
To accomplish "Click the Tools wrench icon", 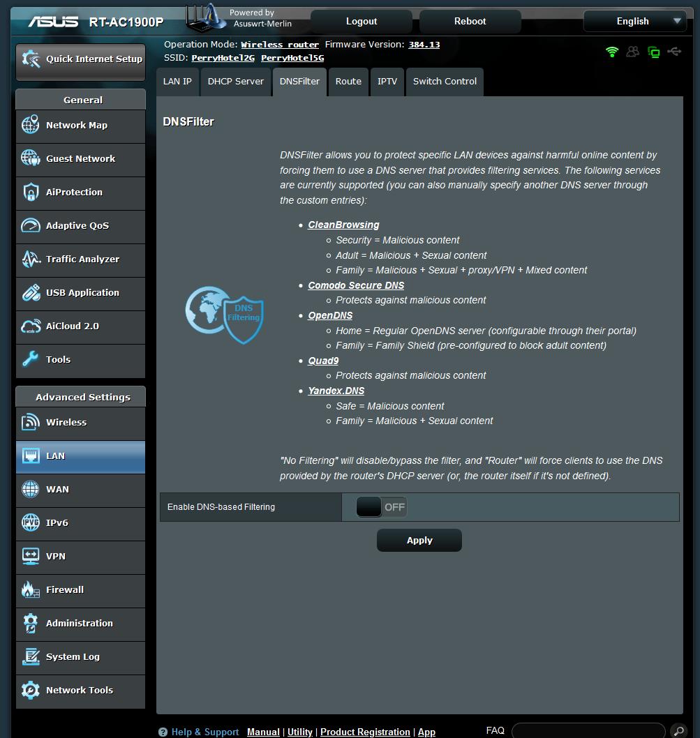I will [x=31, y=359].
